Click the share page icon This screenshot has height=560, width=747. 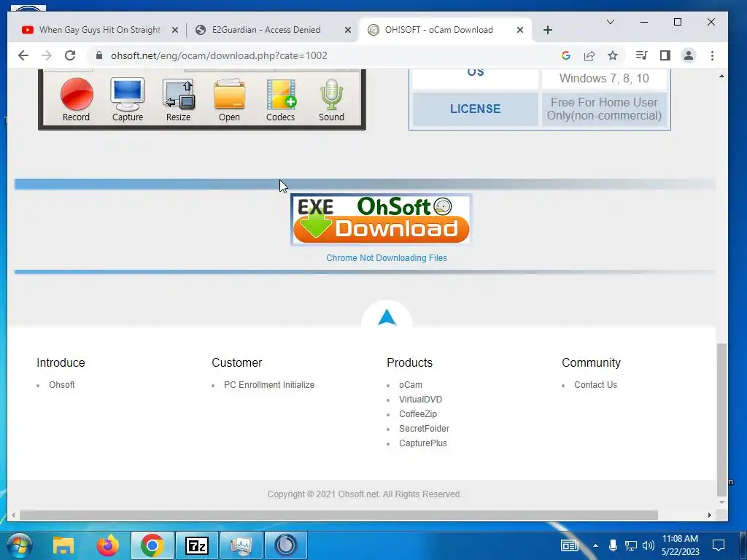tap(589, 55)
